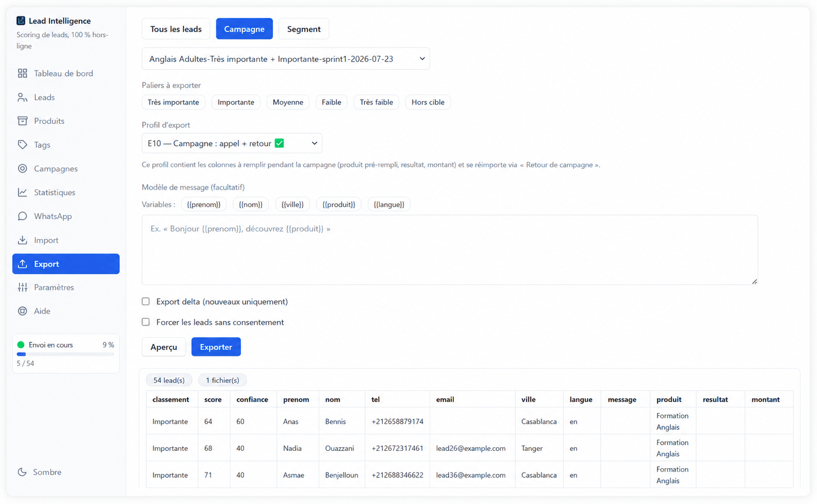Image resolution: width=817 pixels, height=504 pixels.
Task: Open Produits via its box icon
Action: [23, 121]
